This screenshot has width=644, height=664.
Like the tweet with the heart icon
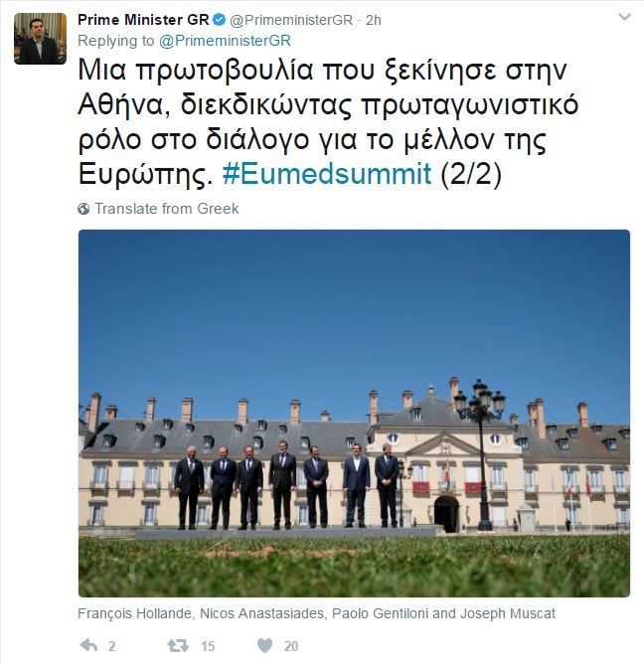coord(265,645)
